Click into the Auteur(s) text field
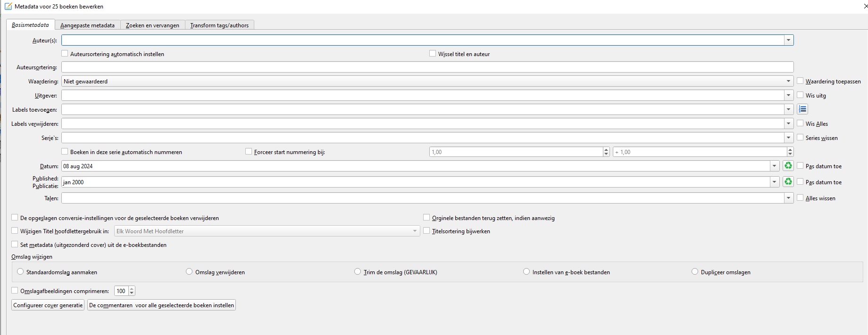Screen dimensions: 868x335 point(423,40)
